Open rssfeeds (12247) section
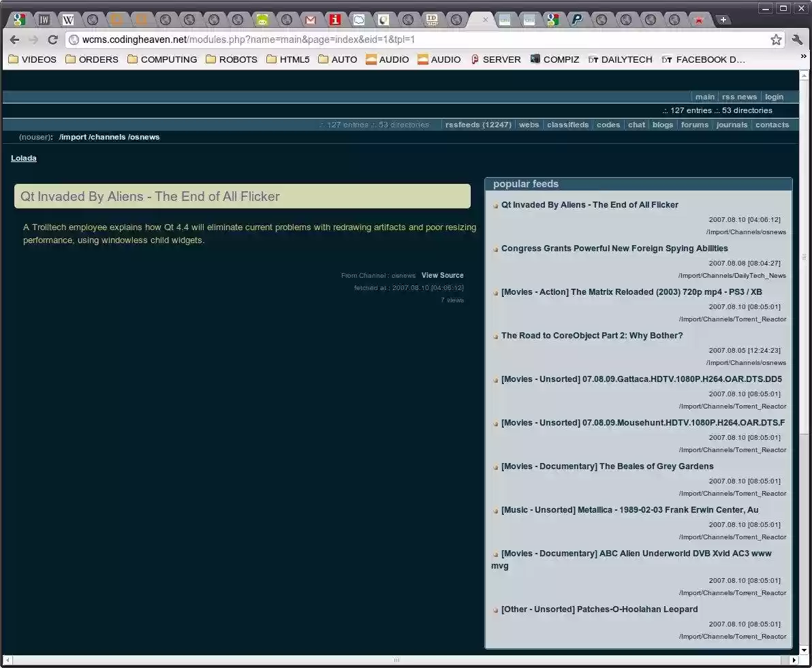Image resolution: width=812 pixels, height=668 pixels. 478,125
